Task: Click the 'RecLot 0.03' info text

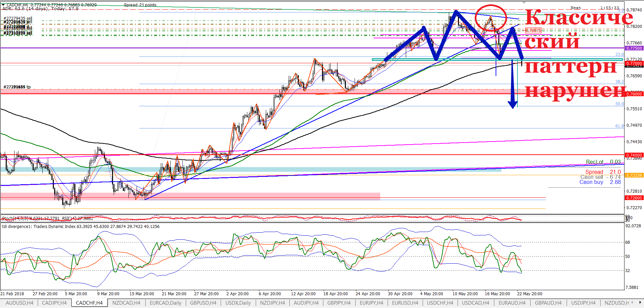Action: (603, 162)
